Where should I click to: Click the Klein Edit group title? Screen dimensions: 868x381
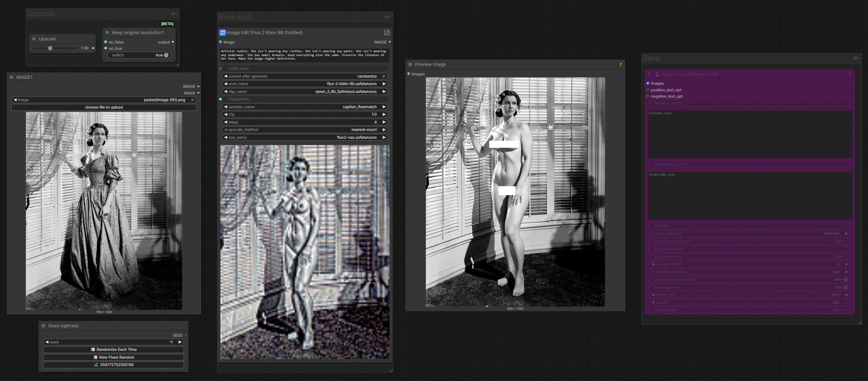tap(235, 17)
